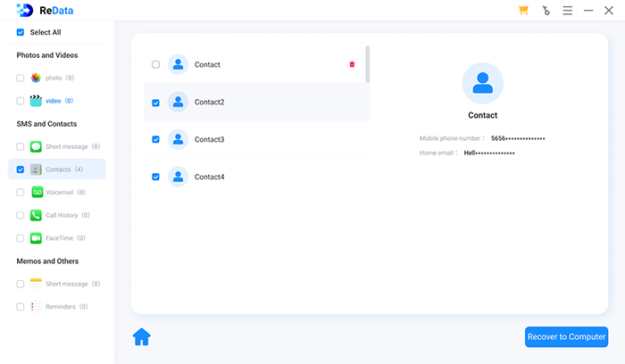Screen dimensions: 625x364
Task: Click masked home email value
Action: click(489, 153)
